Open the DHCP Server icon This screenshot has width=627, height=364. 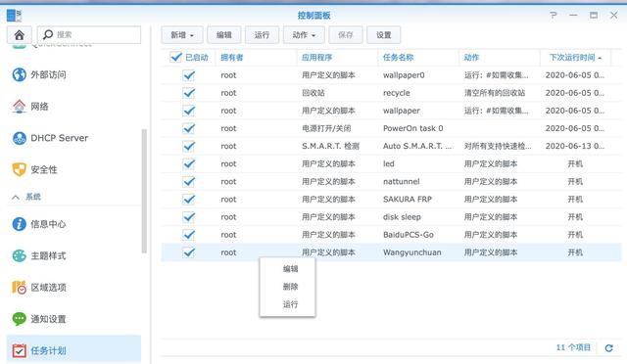[x=19, y=138]
